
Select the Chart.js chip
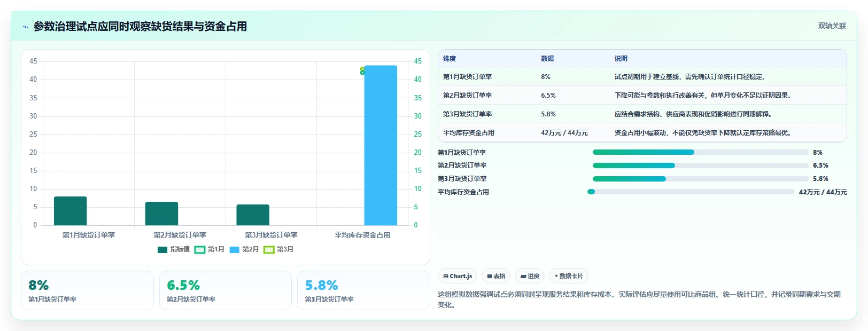coord(458,276)
